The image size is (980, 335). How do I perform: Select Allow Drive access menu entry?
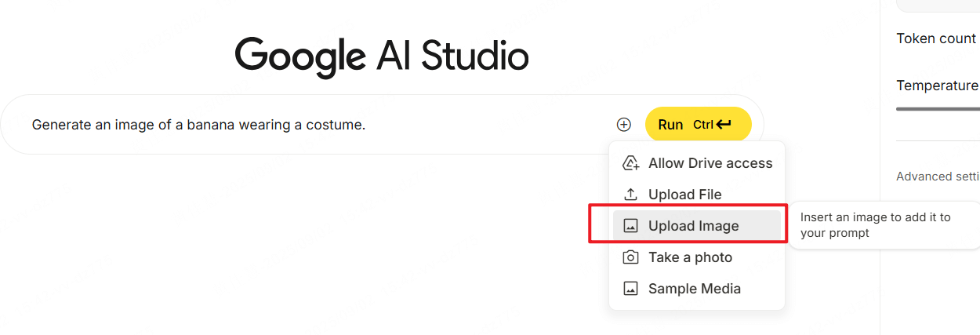coord(697,163)
